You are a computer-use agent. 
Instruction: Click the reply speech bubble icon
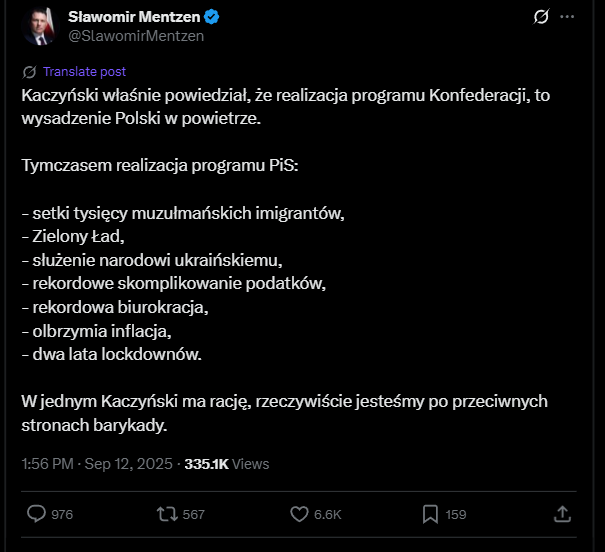coord(35,514)
